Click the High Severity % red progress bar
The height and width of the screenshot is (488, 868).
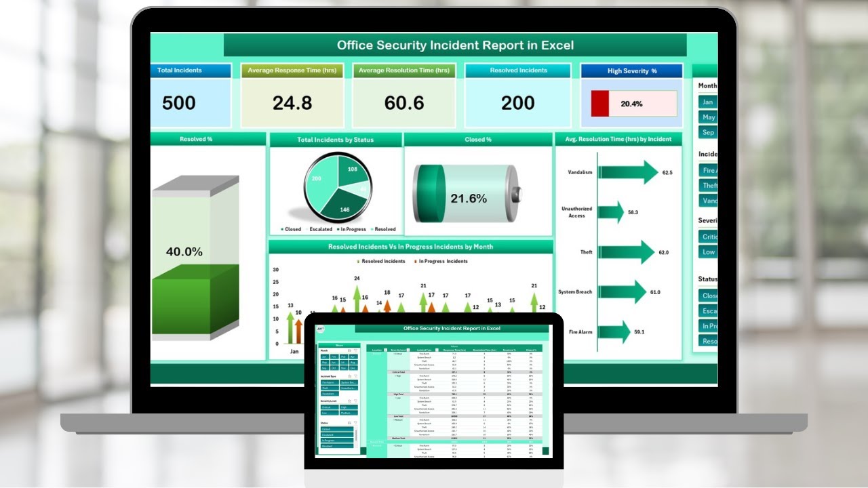pyautogui.click(x=599, y=104)
